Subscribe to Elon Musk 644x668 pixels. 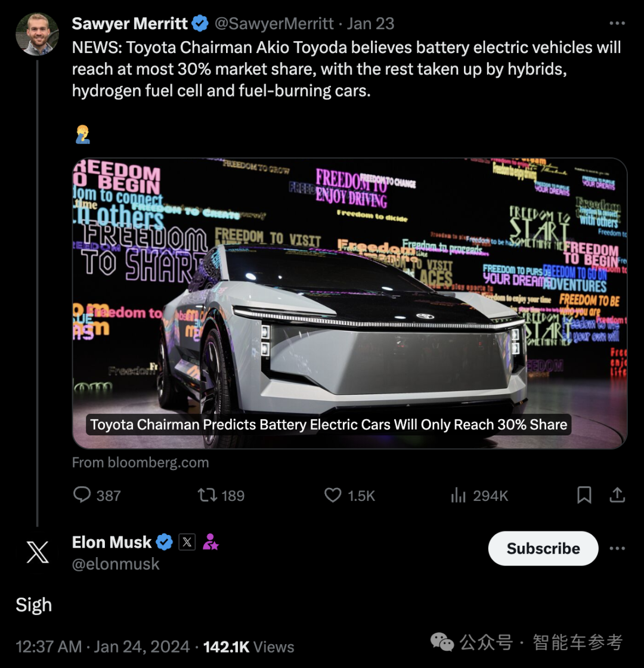click(543, 548)
